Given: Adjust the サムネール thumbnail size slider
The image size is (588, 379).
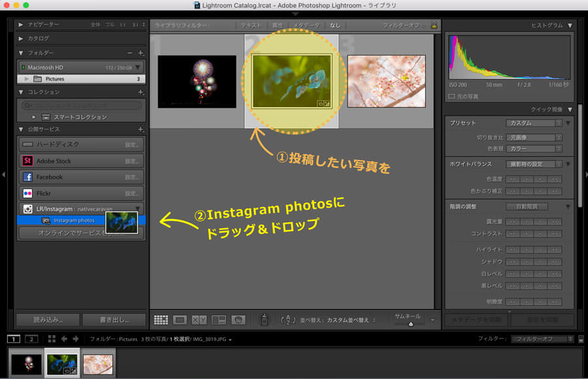Looking at the screenshot, I should 410,323.
